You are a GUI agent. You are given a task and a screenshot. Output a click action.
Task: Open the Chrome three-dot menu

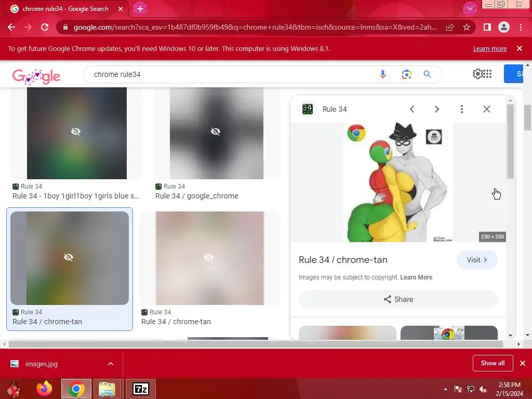[x=521, y=27]
